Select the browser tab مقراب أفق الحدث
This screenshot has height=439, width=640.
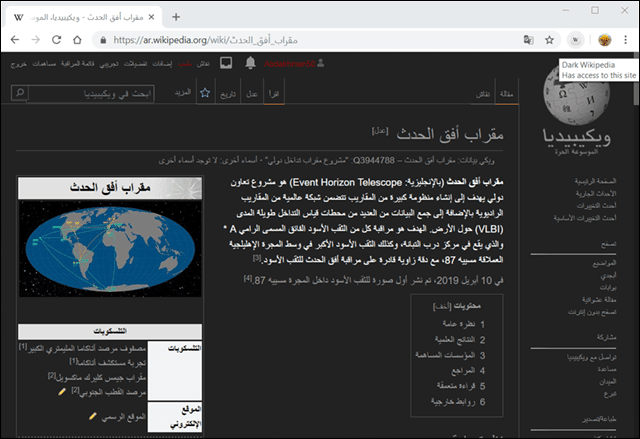(84, 17)
